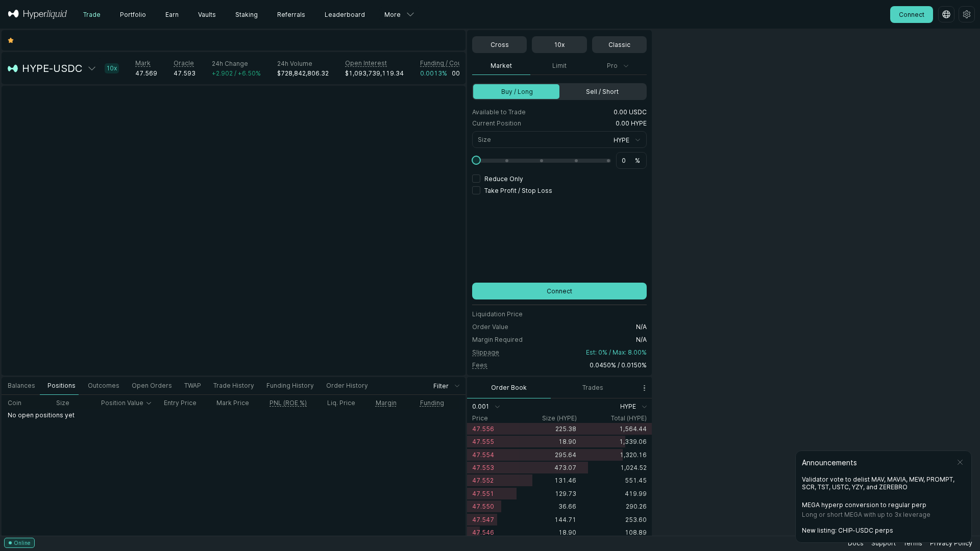Open the Vaults page
This screenshot has width=980, height=551.
click(207, 14)
